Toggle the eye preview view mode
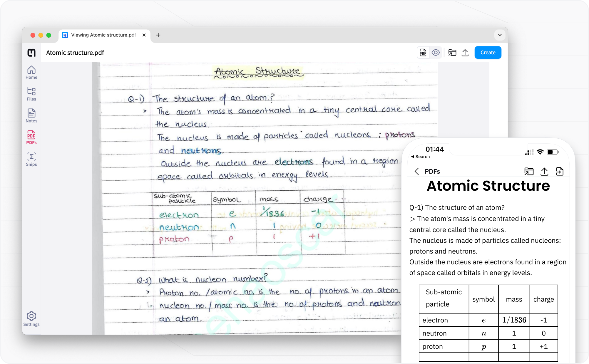 coord(436,53)
